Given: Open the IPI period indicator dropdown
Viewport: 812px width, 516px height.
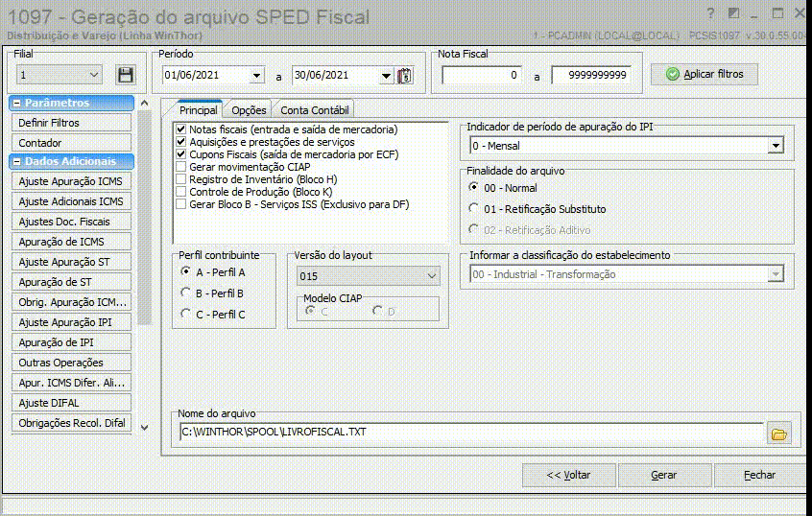Looking at the screenshot, I should pos(776,146).
